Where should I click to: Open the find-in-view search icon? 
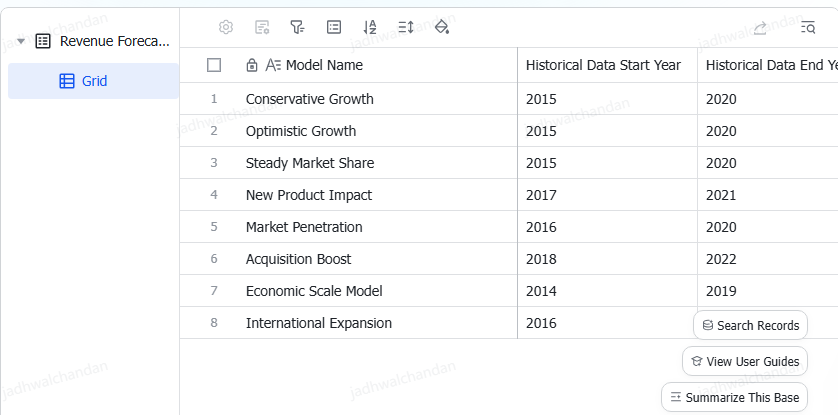pos(808,28)
